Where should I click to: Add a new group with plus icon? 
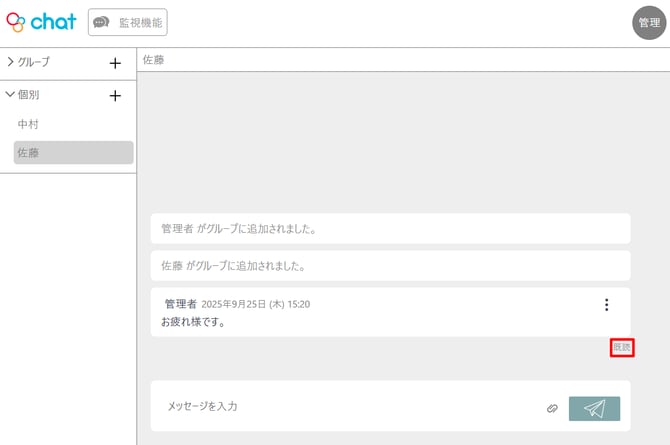point(115,63)
